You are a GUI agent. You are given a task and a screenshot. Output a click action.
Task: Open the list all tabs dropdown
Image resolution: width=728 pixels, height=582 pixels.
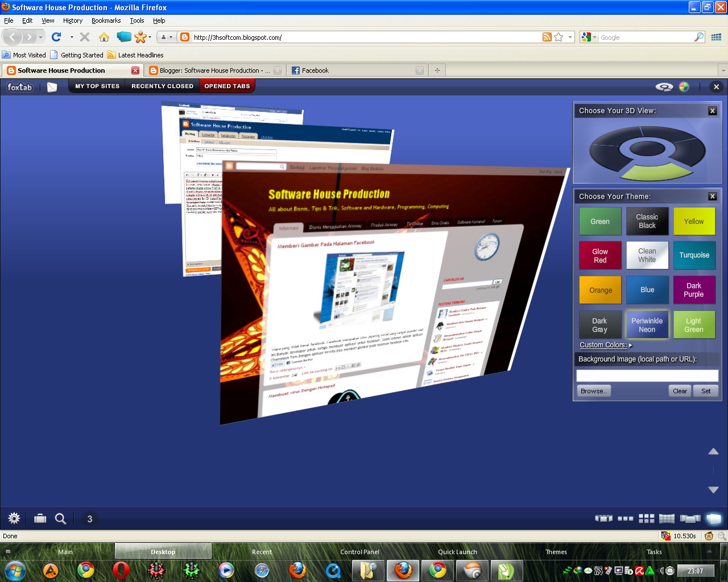(x=723, y=70)
